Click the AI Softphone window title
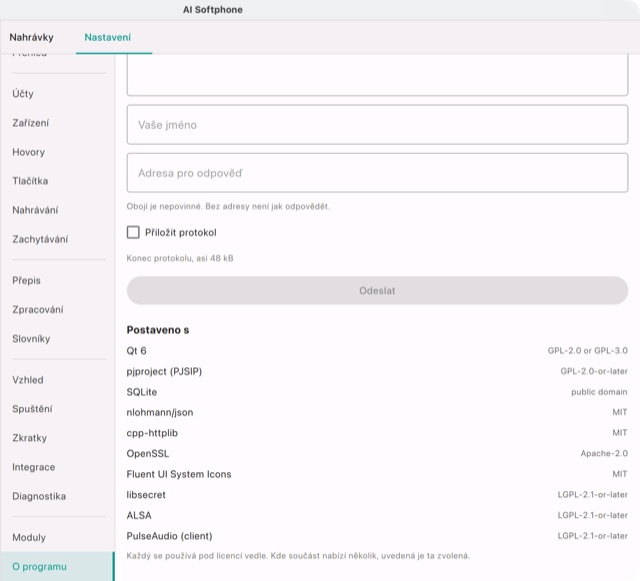640x581 pixels. [213, 10]
